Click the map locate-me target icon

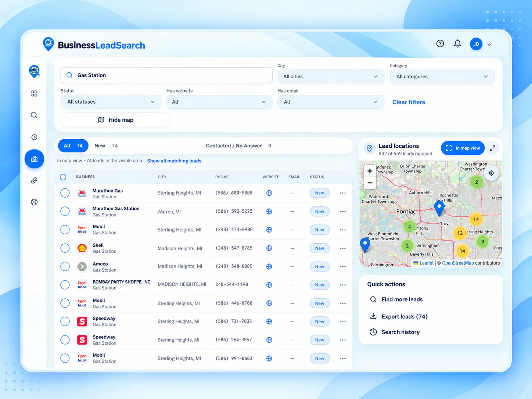point(491,173)
